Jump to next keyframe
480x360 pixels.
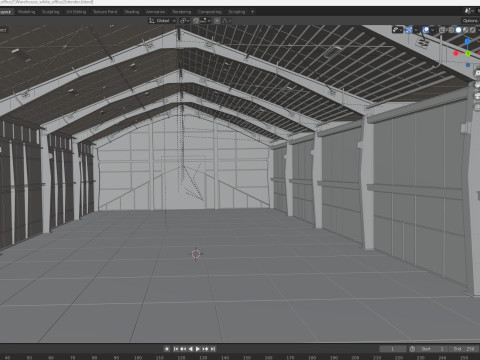point(205,349)
